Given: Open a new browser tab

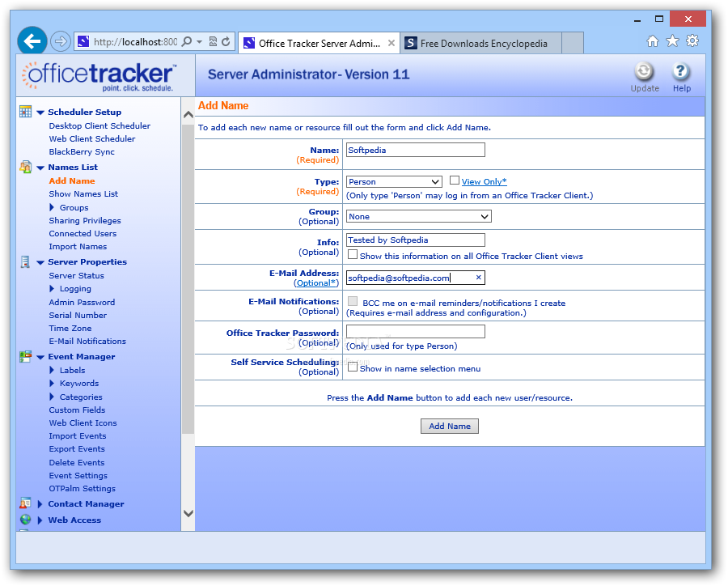Looking at the screenshot, I should (573, 43).
